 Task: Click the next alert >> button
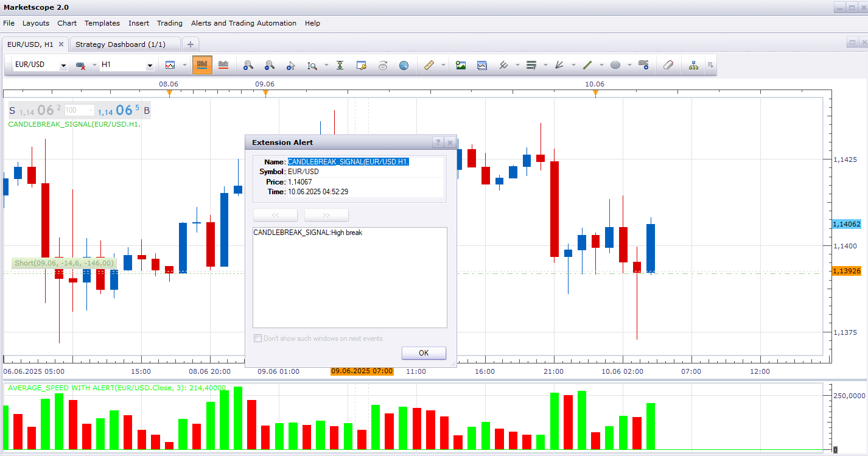(326, 215)
